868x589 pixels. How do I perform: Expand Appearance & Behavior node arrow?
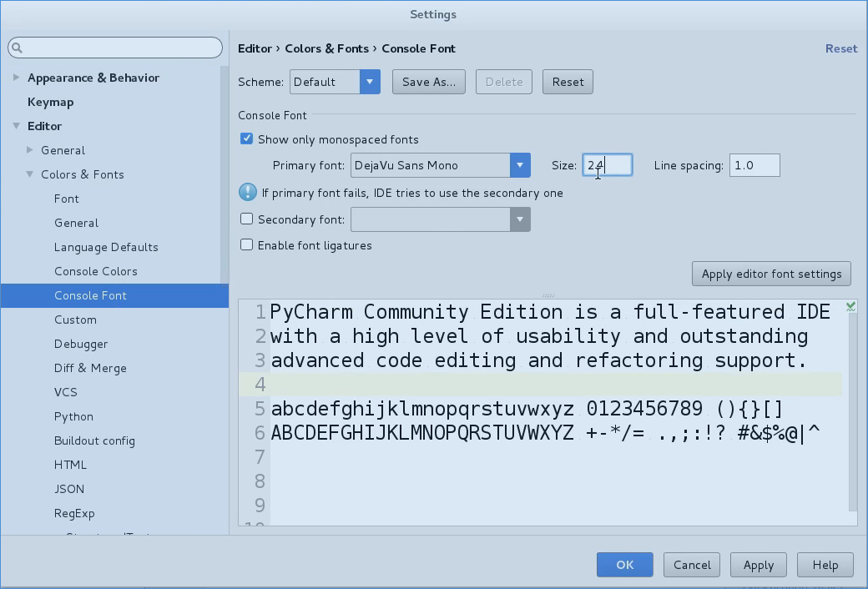point(16,78)
